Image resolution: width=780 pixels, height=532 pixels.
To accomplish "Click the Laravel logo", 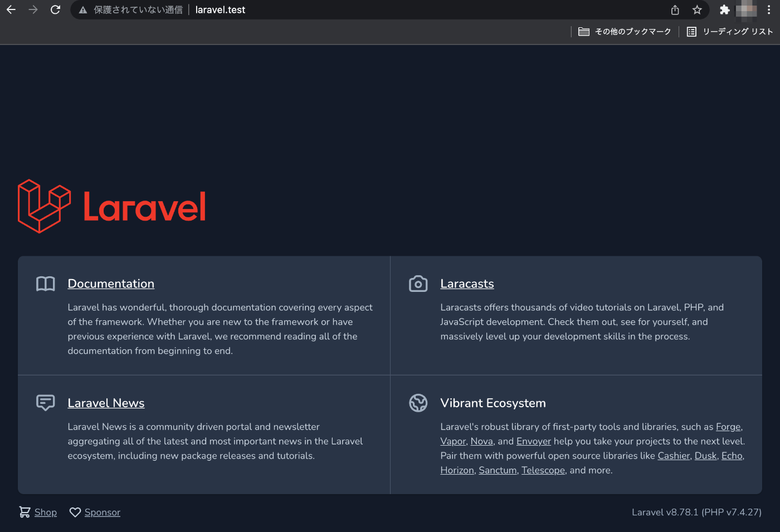I will (111, 206).
